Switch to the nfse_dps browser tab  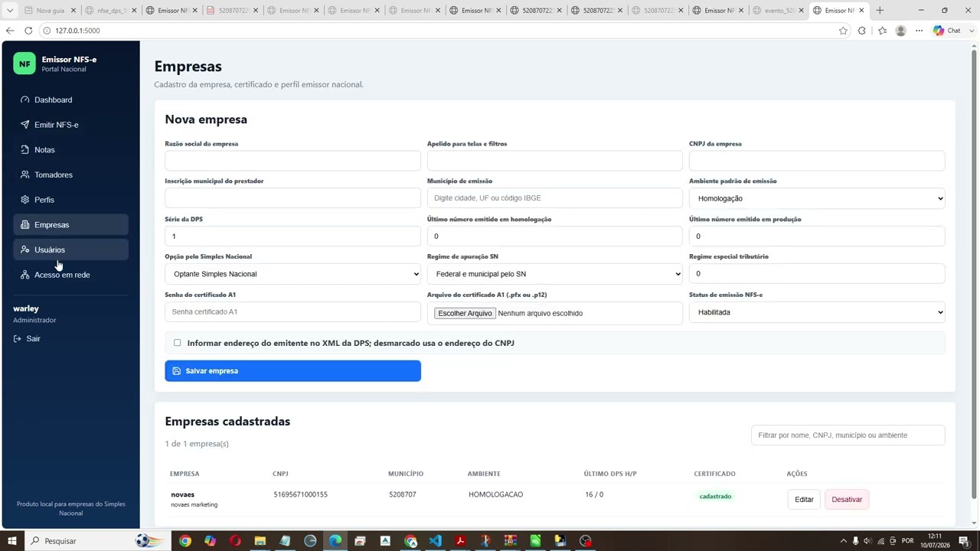coord(112,11)
